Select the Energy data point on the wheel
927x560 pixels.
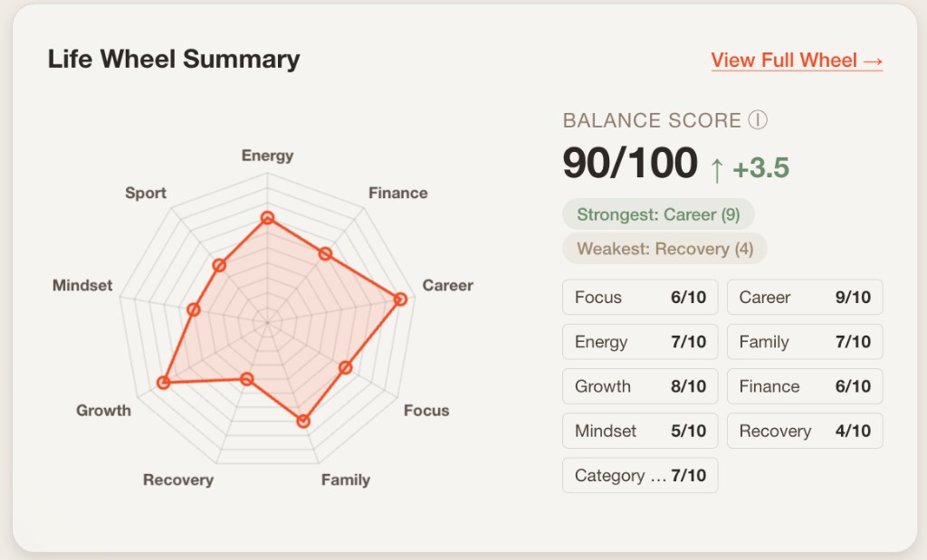(x=268, y=217)
